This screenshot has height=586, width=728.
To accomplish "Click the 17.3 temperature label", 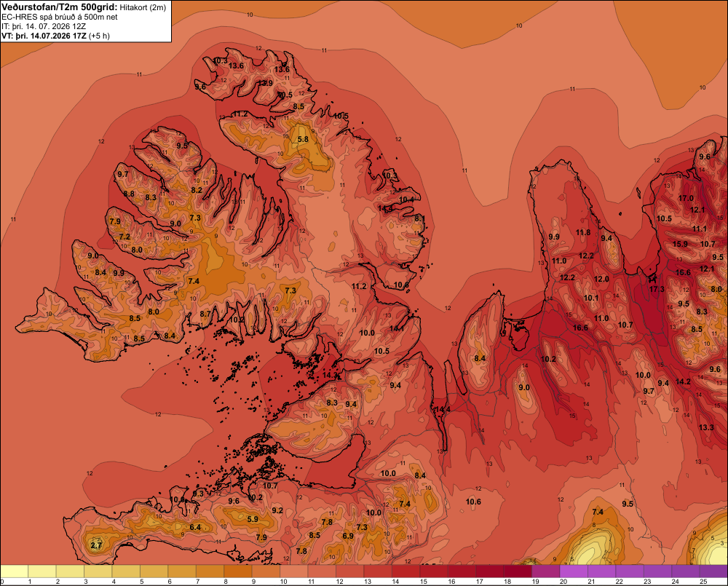I will tap(657, 289).
